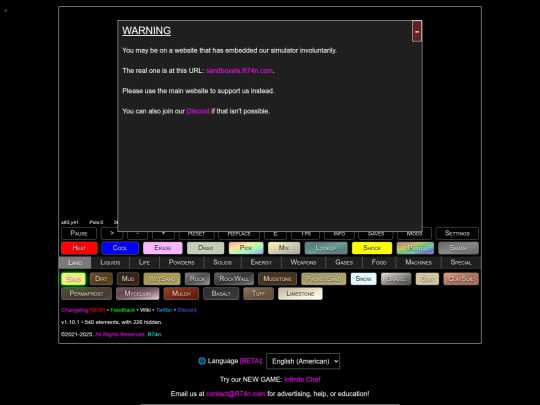Select the Pick tool
Viewport: 540px width, 405px height.
pos(246,248)
